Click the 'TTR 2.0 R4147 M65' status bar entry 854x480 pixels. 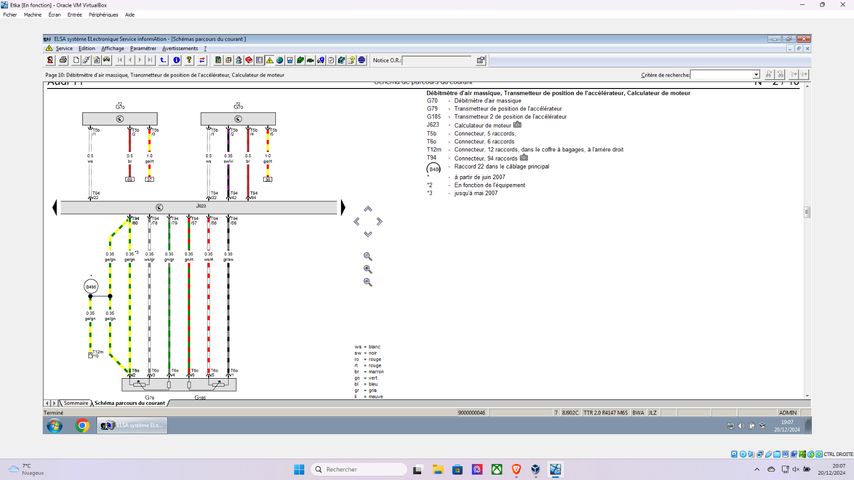point(606,413)
